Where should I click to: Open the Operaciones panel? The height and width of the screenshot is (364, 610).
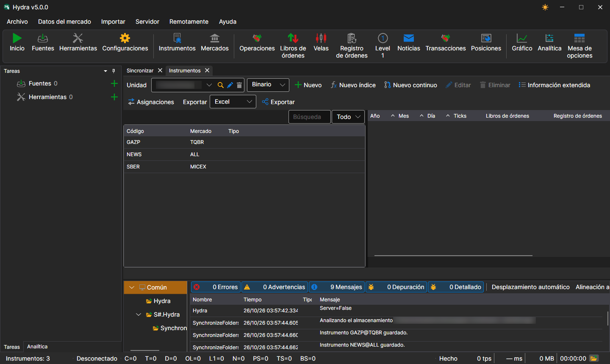[257, 43]
